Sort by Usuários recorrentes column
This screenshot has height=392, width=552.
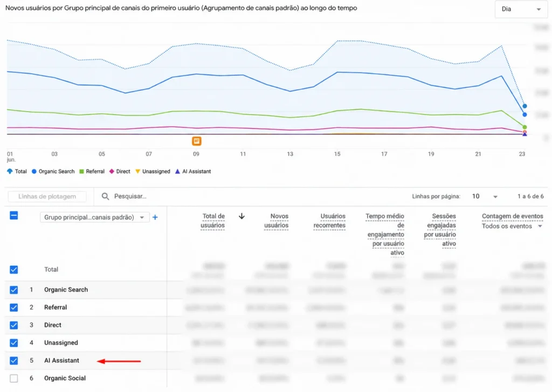pyautogui.click(x=329, y=221)
